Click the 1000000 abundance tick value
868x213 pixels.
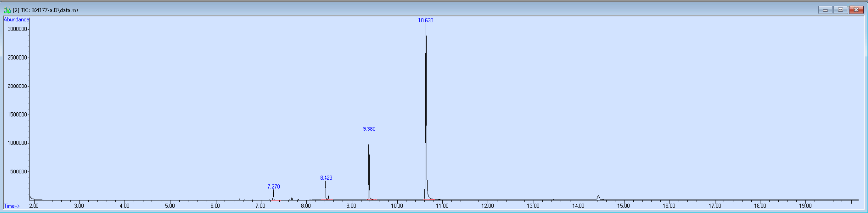17,143
